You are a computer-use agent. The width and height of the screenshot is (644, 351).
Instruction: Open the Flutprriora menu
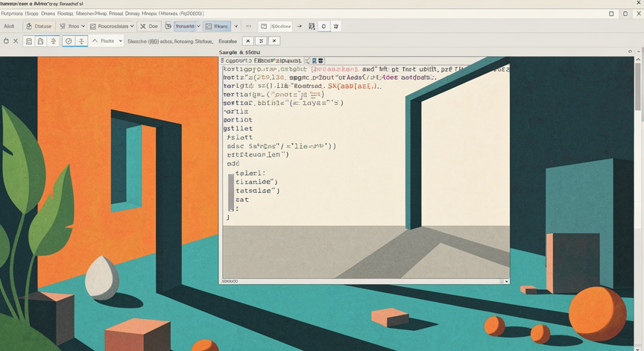pos(11,13)
